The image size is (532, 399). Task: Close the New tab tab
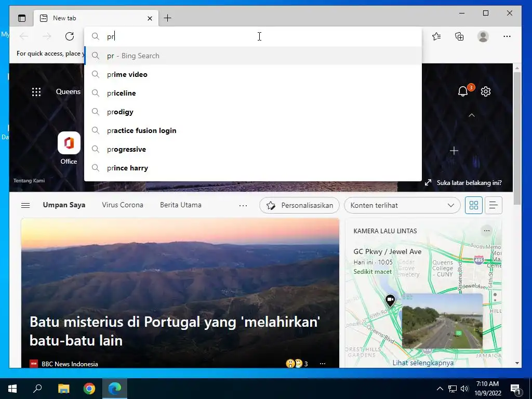150,18
